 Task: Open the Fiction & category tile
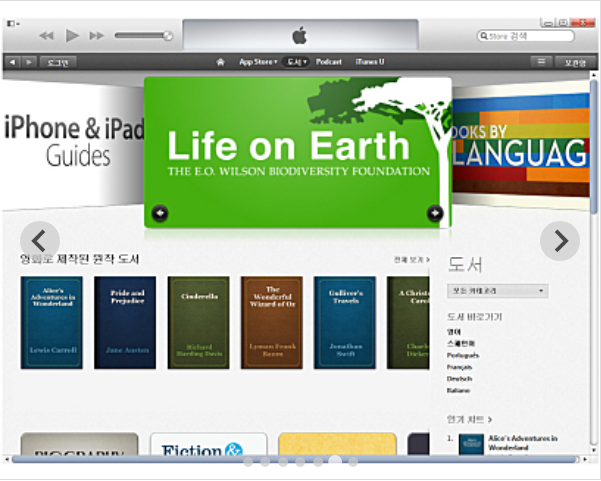[209, 444]
